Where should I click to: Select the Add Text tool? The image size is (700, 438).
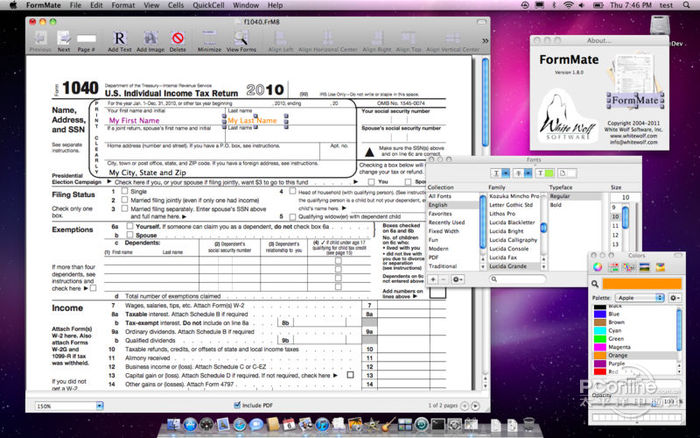pos(120,38)
